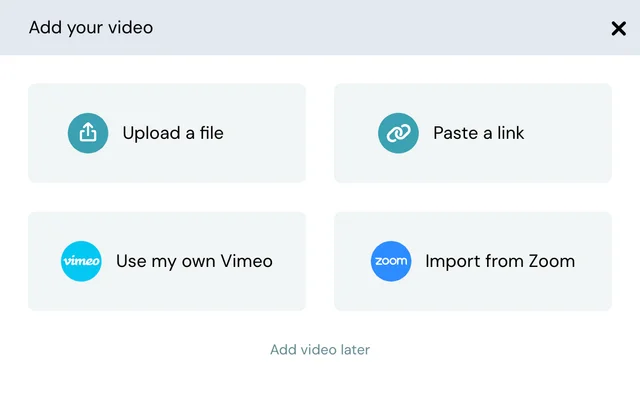Select Import from Zoom

point(473,261)
